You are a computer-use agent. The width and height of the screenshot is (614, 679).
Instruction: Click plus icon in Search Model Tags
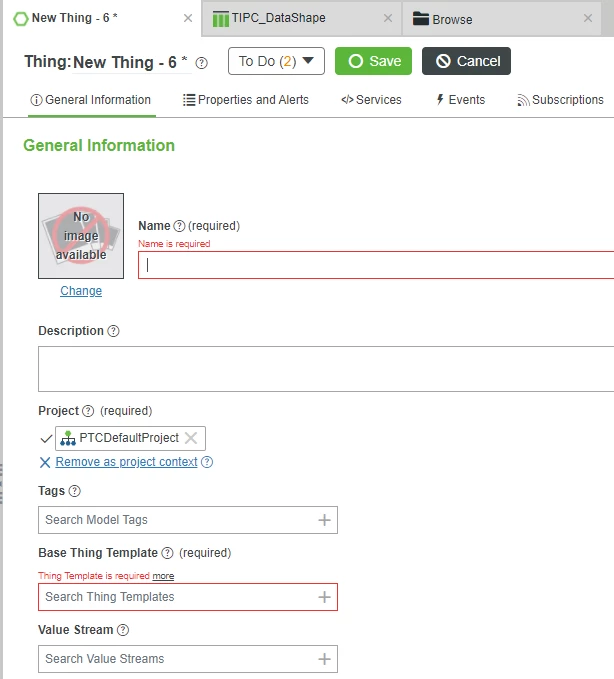coord(324,520)
